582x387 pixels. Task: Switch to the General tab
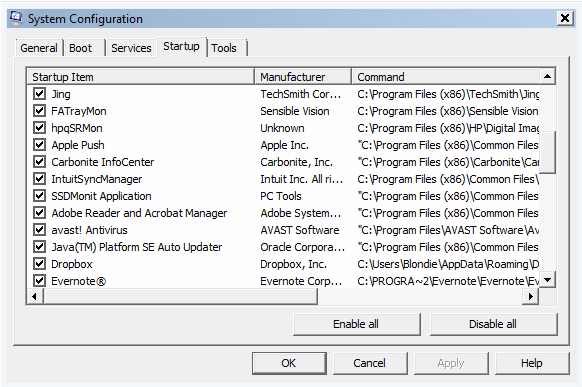[x=39, y=48]
